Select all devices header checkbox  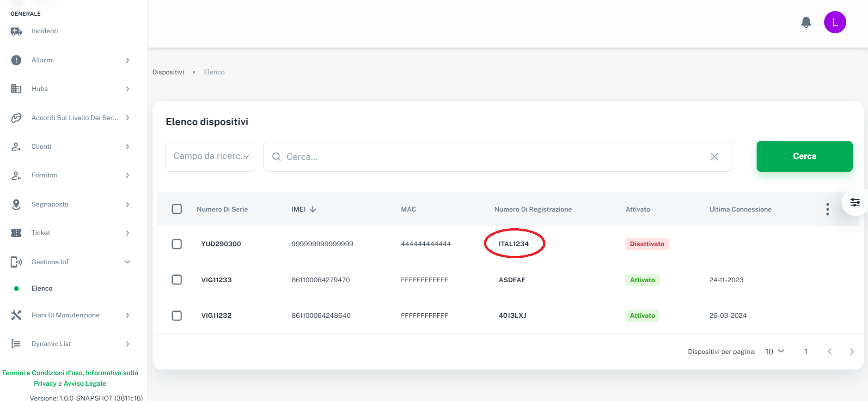[177, 209]
